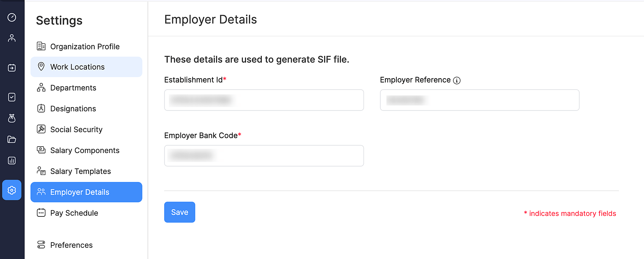Open the Pay Schedule section
This screenshot has height=259, width=644.
[74, 213]
